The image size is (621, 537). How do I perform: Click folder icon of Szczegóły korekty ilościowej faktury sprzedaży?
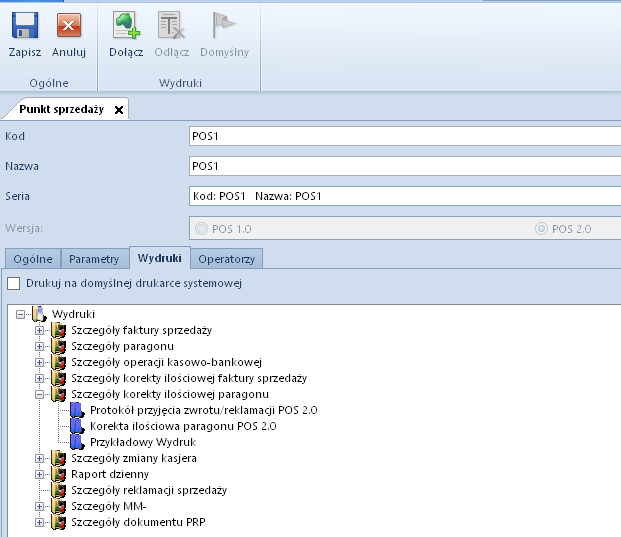(59, 378)
